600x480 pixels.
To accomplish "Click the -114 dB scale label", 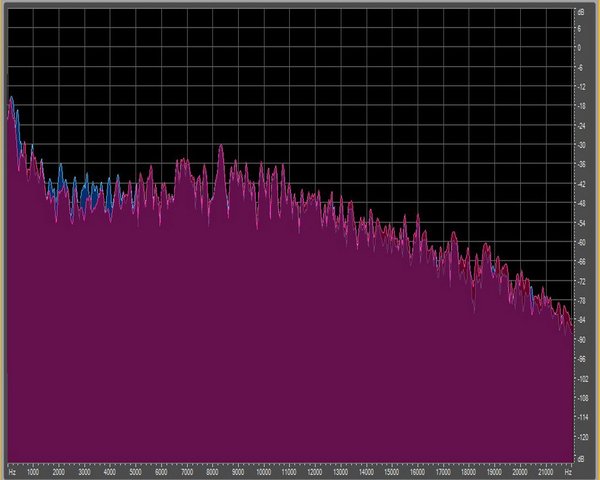I will (582, 418).
